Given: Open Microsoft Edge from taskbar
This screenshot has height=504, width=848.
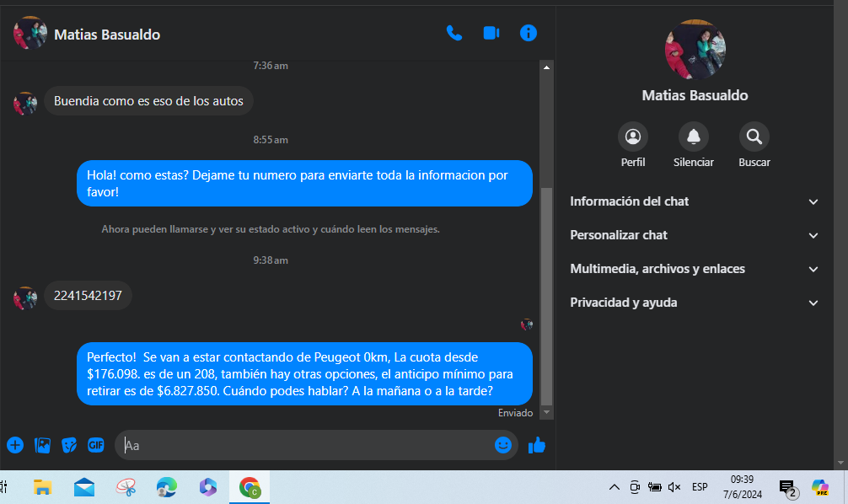Looking at the screenshot, I should (x=167, y=487).
